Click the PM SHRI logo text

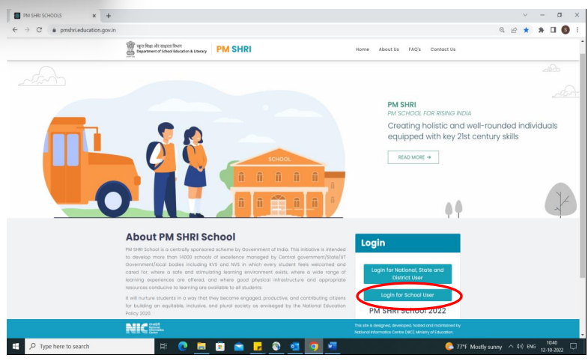pos(234,49)
